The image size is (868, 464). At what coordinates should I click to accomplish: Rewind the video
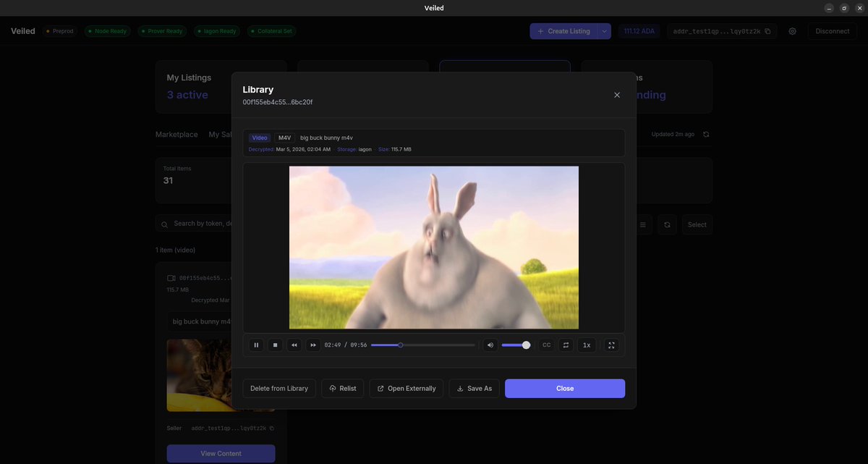click(x=294, y=345)
